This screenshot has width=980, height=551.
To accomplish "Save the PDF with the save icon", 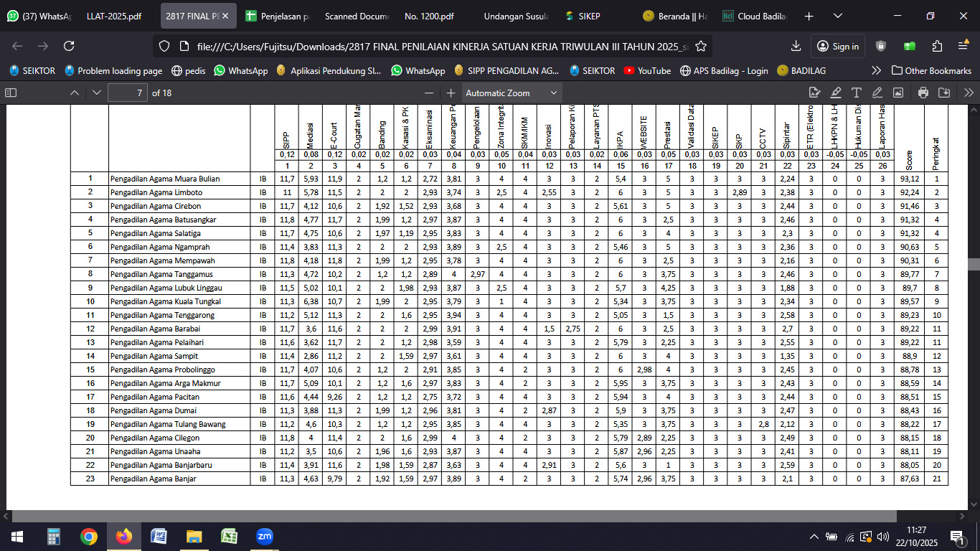I will click(944, 93).
